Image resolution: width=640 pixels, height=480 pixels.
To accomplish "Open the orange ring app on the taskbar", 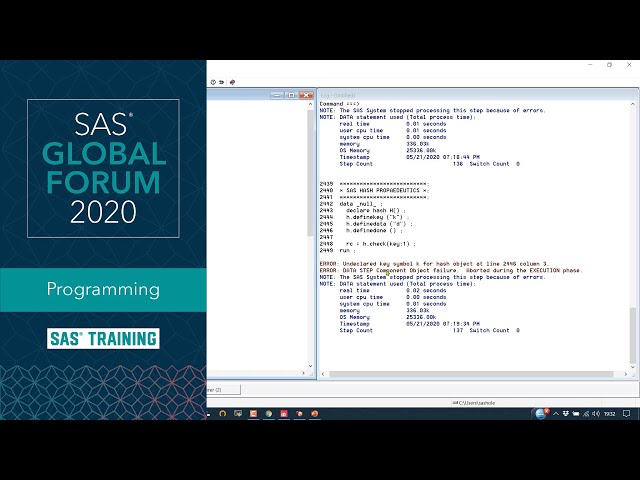I will point(222,413).
